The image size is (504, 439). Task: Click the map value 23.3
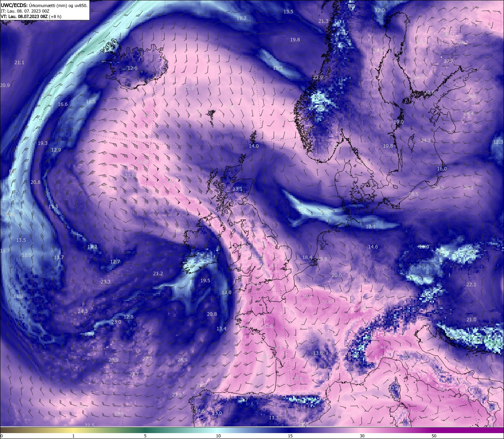point(106,282)
